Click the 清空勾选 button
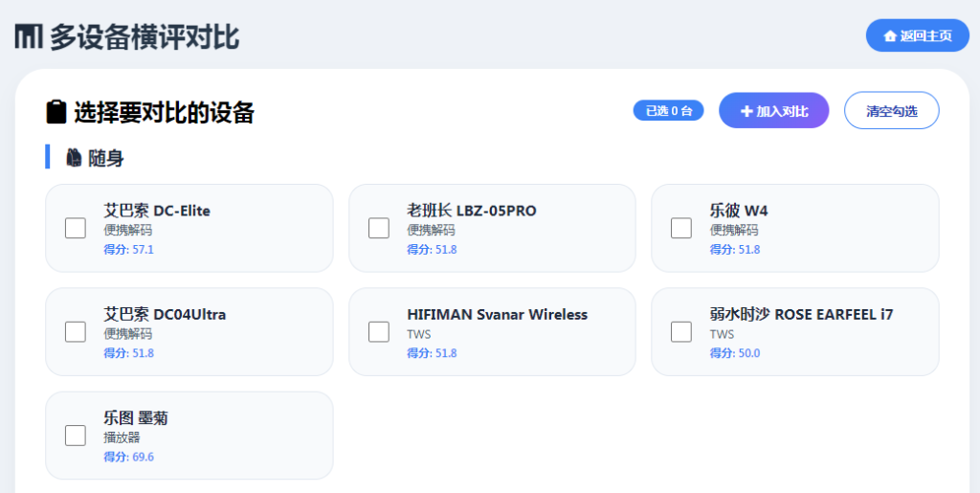The image size is (980, 493). 892,111
